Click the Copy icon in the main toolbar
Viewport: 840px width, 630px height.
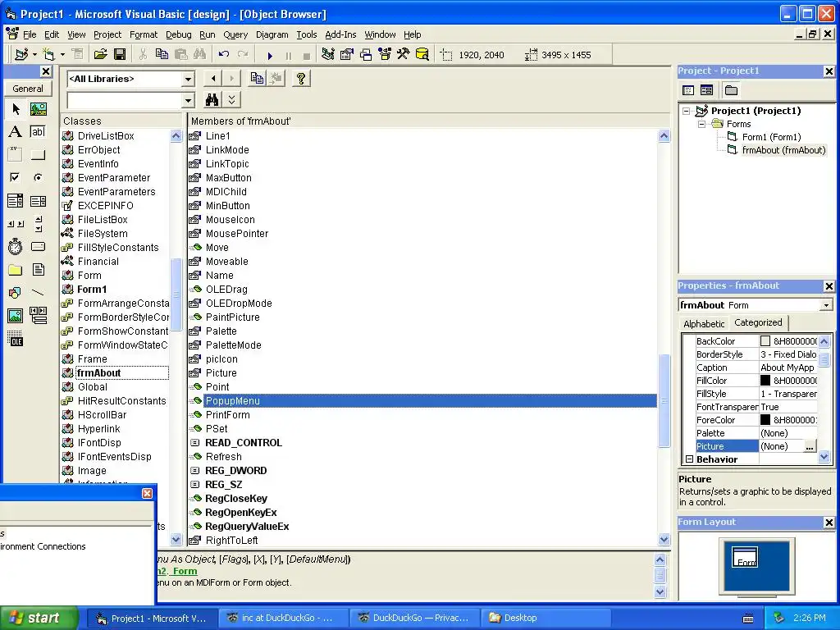[162, 55]
